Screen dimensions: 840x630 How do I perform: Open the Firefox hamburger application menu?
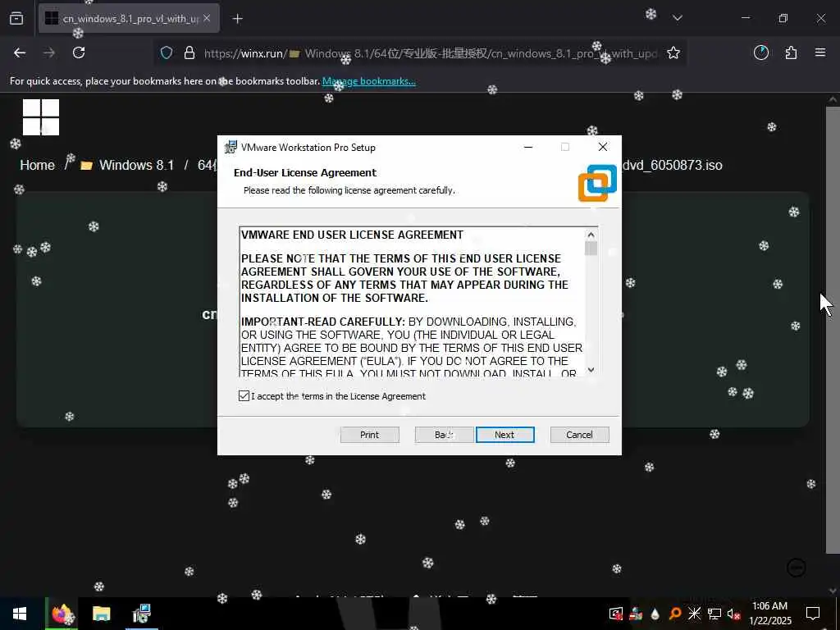[820, 52]
